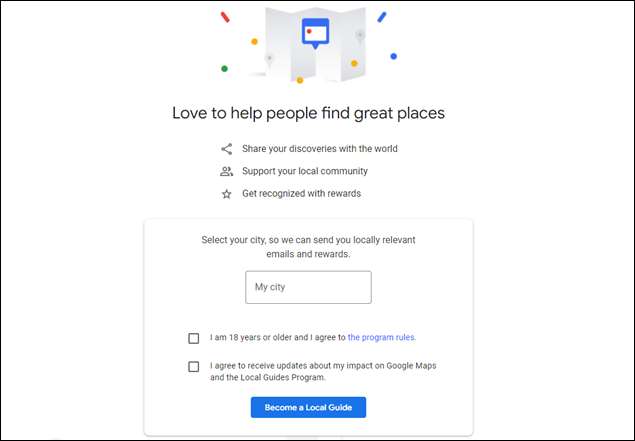Check the 18 years or older checkbox

(x=194, y=338)
